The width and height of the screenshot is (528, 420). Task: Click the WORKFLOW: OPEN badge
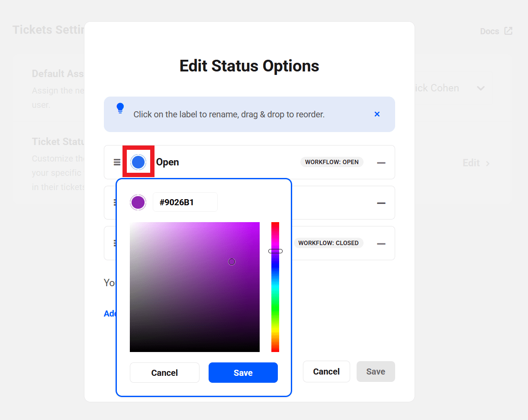pos(332,162)
